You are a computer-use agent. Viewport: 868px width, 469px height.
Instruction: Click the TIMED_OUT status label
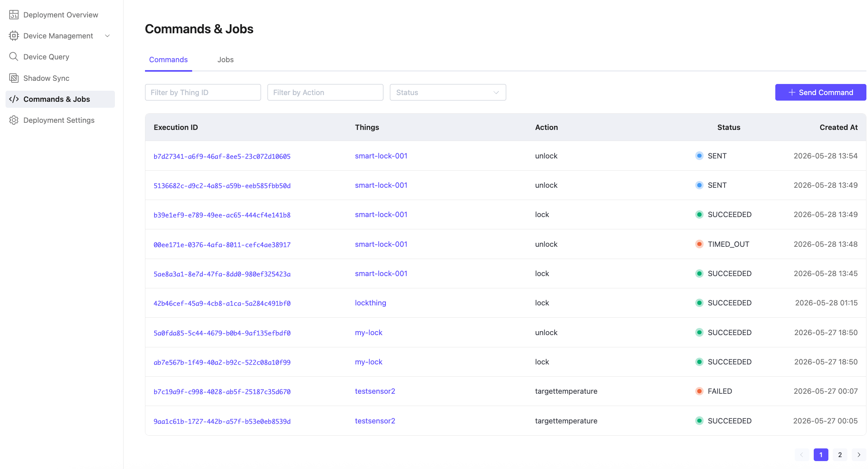729,244
